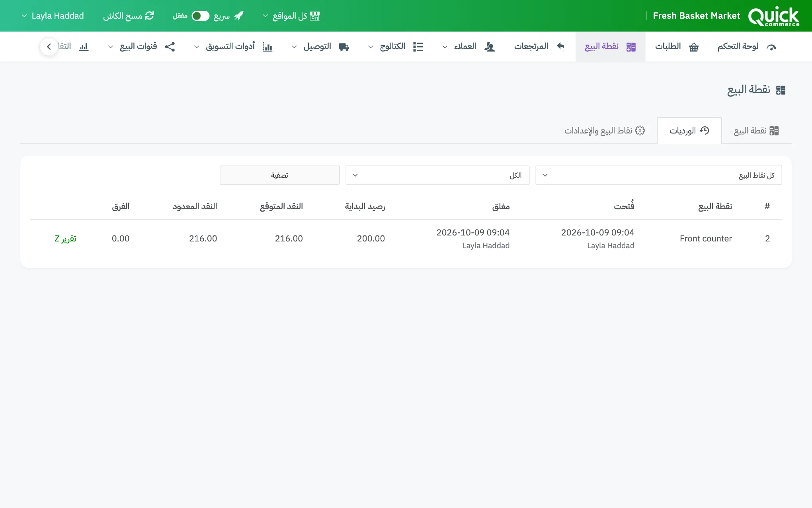Open the نقاط البيع والإعدادات tab
This screenshot has height=508, width=812.
(x=605, y=130)
